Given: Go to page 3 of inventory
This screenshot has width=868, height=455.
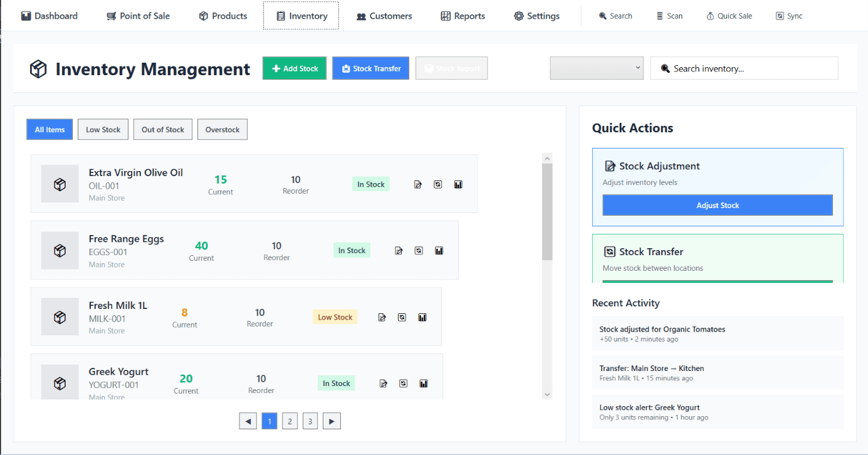Looking at the screenshot, I should [310, 421].
